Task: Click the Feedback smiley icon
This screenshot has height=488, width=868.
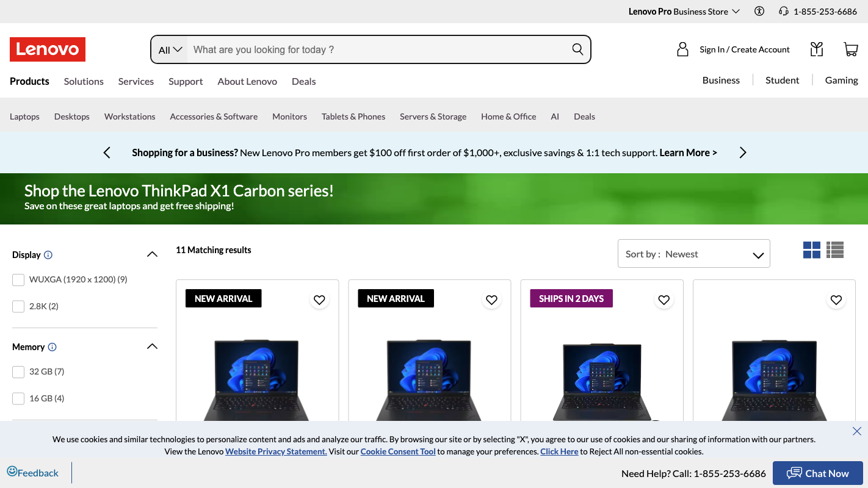Action: coord(12,472)
